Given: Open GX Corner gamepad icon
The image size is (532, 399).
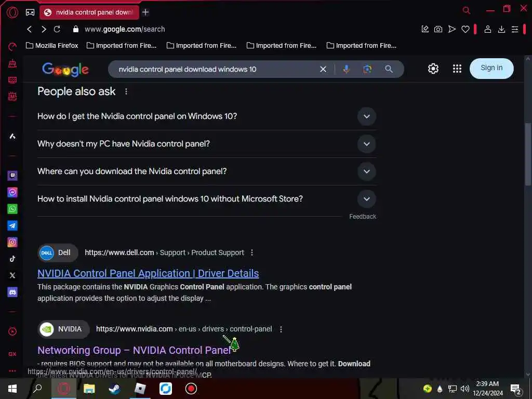Looking at the screenshot, I should pyautogui.click(x=30, y=12).
